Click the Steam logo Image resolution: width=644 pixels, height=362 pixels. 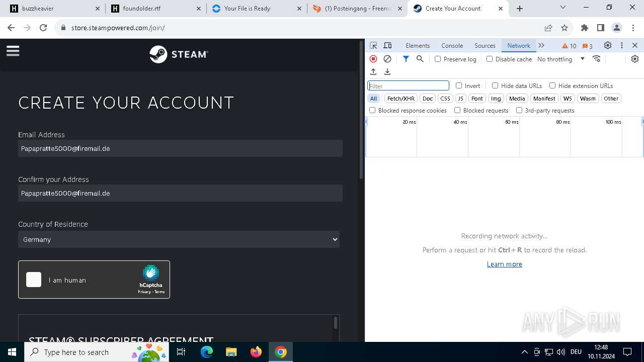[x=179, y=54]
